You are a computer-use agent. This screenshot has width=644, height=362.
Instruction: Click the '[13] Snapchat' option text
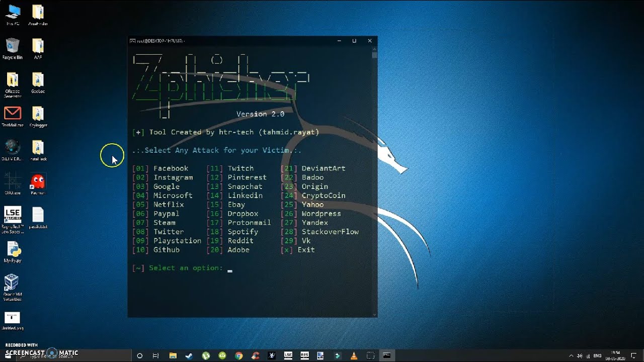(234, 187)
